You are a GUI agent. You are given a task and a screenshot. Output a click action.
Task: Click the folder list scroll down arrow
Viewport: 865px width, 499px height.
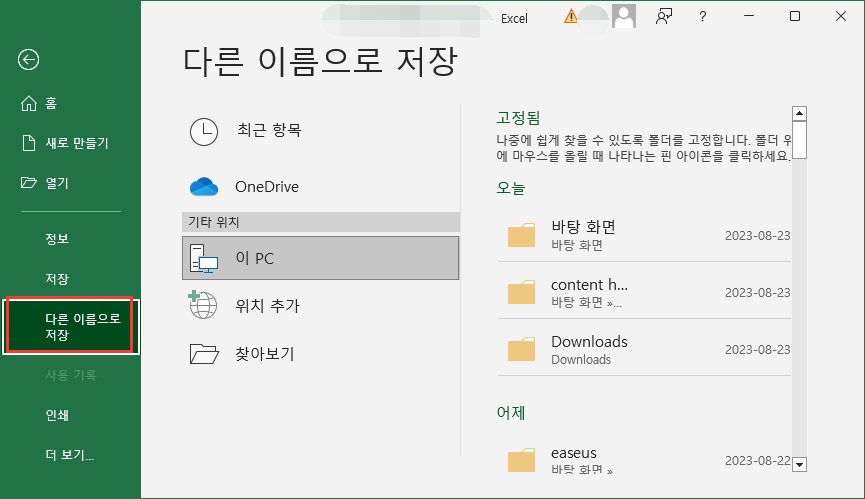coord(799,464)
